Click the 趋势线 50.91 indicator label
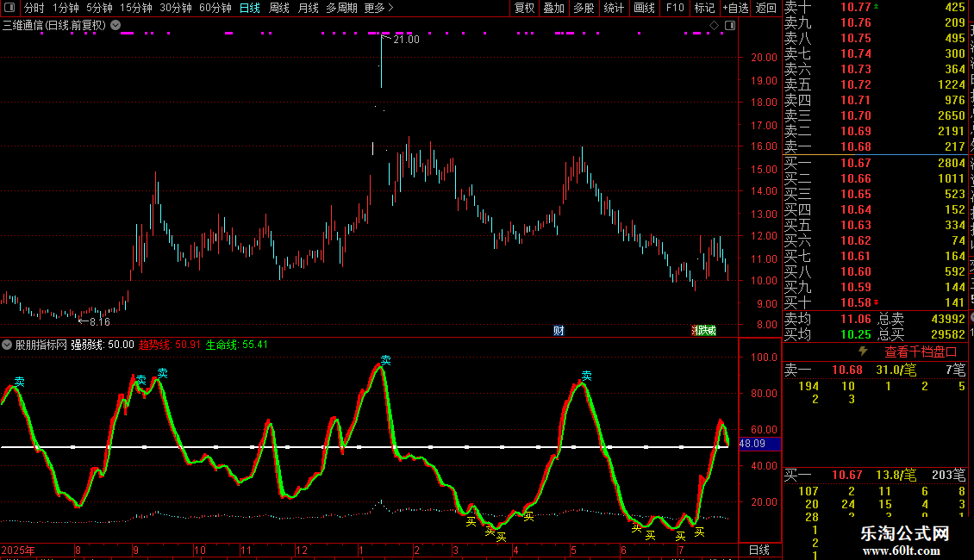Screen dimensions: 974x560 tap(170, 345)
